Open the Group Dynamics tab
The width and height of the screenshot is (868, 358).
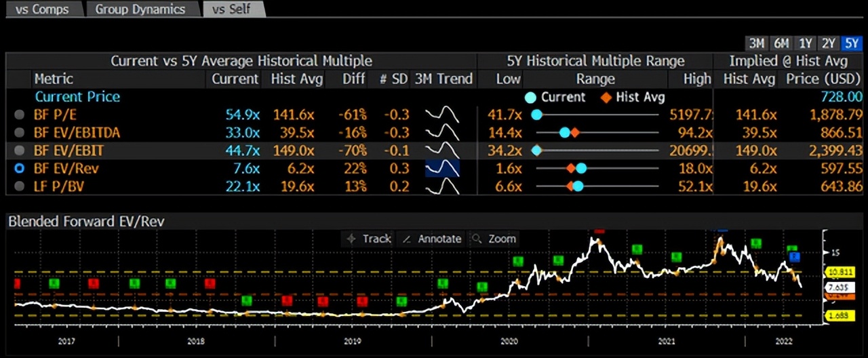pos(140,9)
